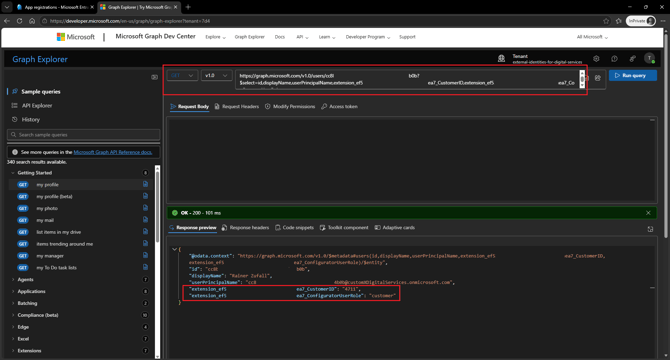670x360 pixels.
Task: Click the share query icon next to URL box
Action: 598,78
